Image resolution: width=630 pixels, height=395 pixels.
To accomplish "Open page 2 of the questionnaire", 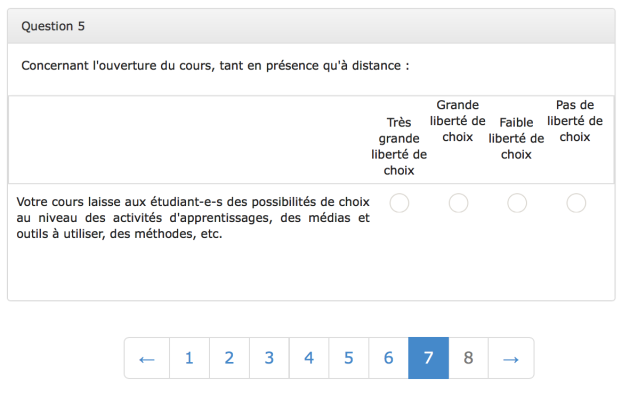I will pos(229,358).
